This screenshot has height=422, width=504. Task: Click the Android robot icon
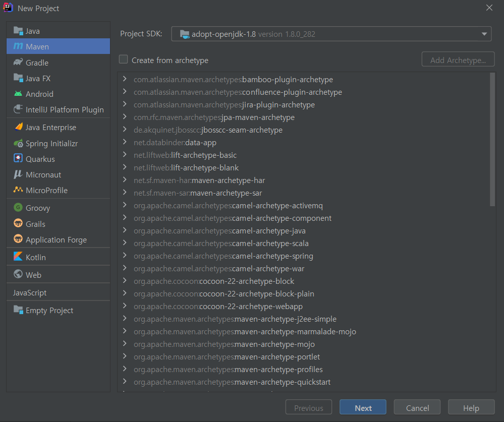[18, 94]
